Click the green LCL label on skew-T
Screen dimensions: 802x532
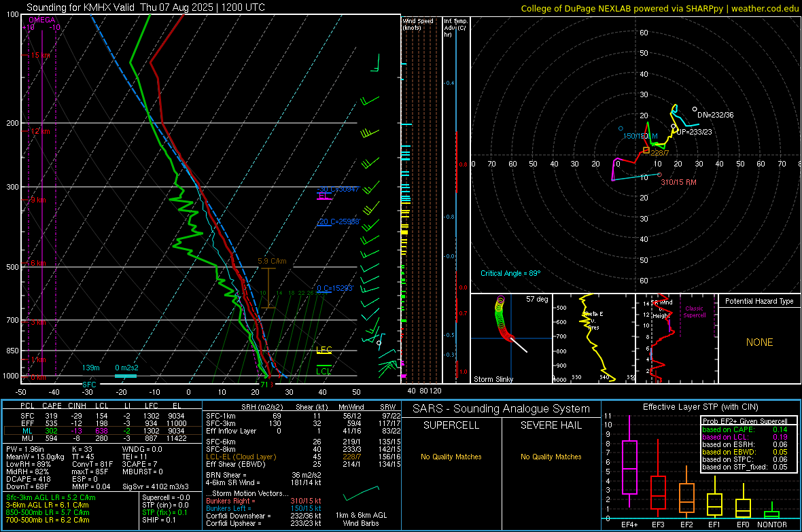point(324,372)
